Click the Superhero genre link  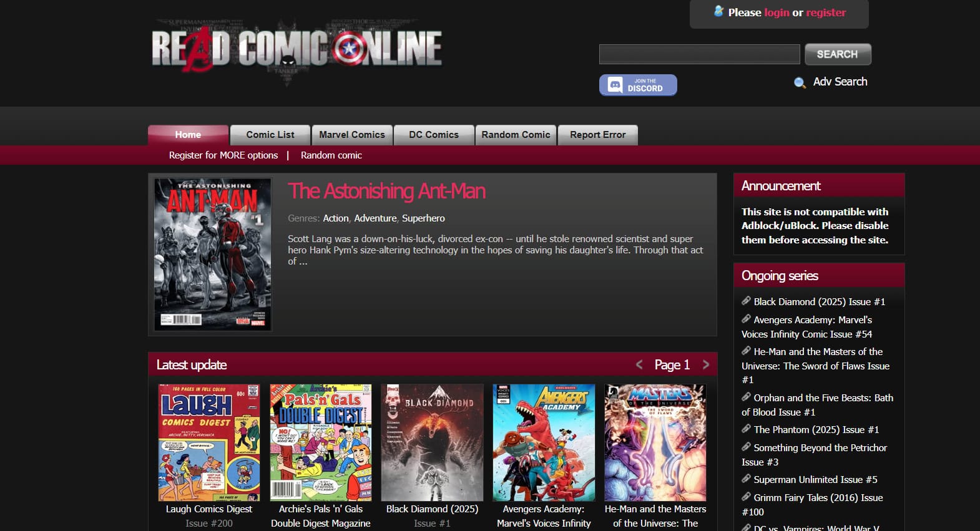click(x=423, y=218)
